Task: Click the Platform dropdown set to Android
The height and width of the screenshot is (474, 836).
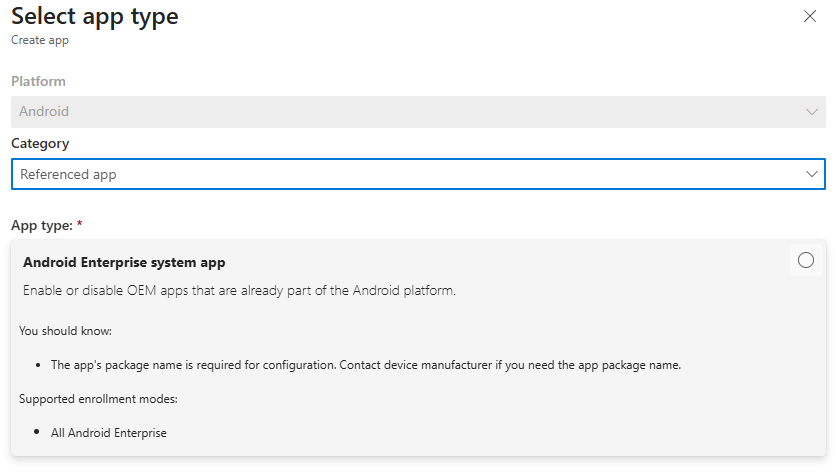Action: [x=418, y=111]
